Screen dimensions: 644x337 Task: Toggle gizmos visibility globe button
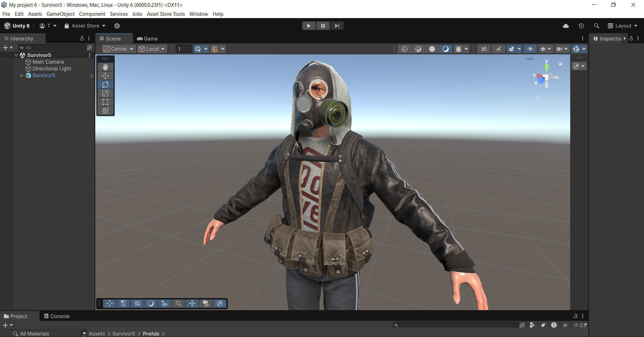coord(576,49)
